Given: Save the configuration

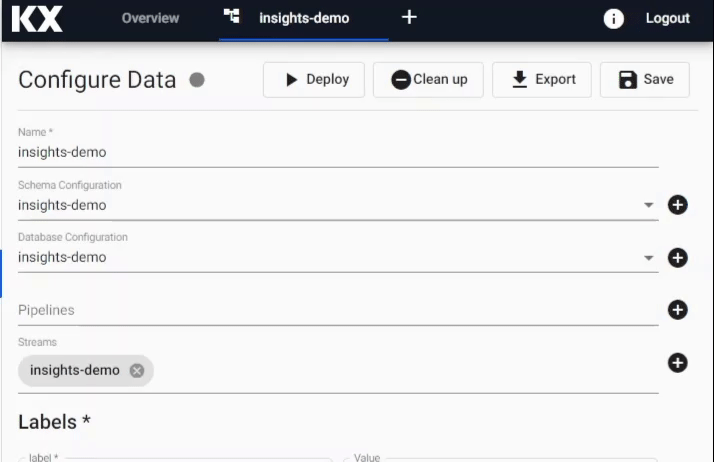Looking at the screenshot, I should pyautogui.click(x=645, y=80).
